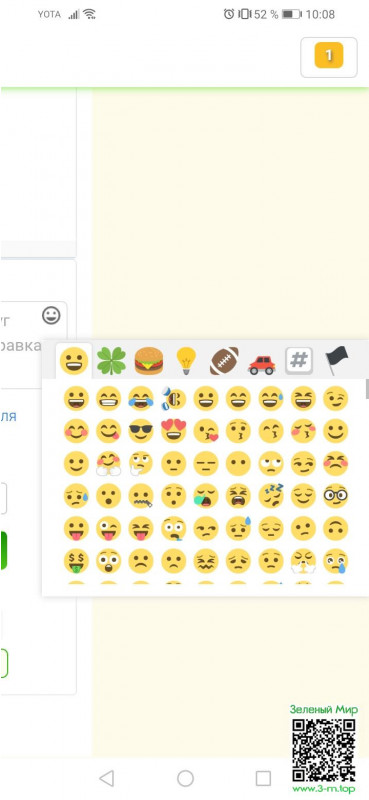369x800 pixels.
Task: Tap the Android home circle button
Action: tap(185, 778)
